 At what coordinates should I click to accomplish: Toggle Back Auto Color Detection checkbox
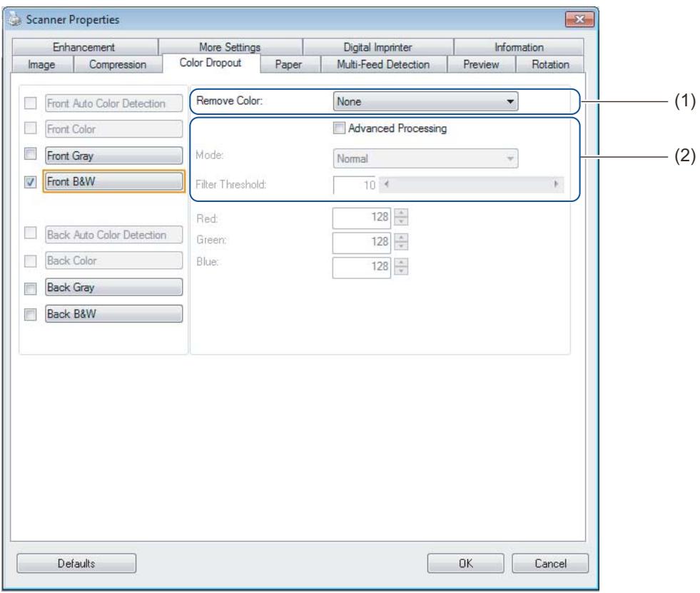pos(31,233)
